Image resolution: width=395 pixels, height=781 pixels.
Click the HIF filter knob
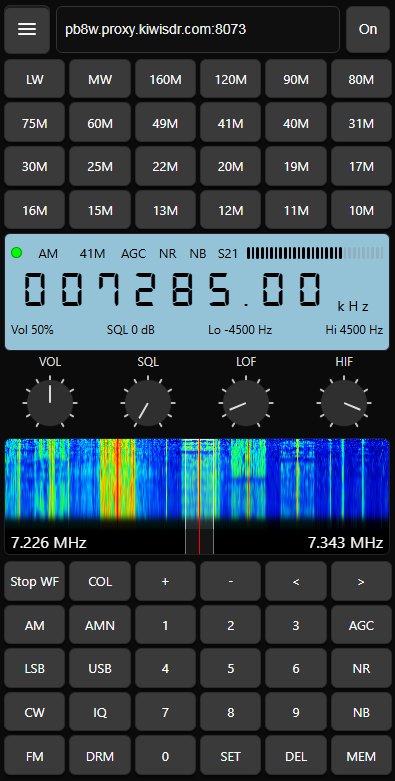pos(344,402)
